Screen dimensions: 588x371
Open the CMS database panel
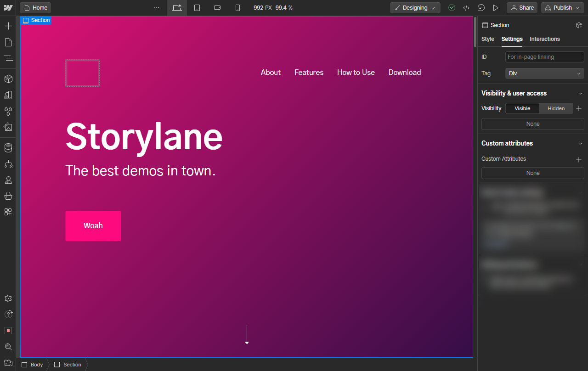(8, 148)
